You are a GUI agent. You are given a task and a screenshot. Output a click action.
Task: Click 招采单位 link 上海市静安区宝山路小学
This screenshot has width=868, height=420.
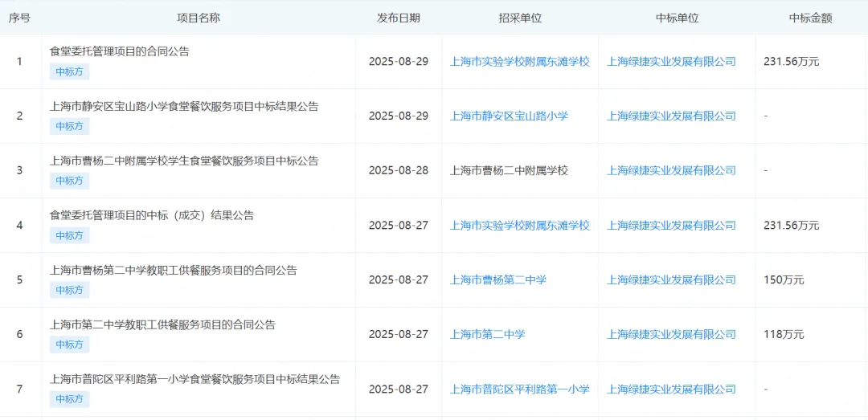coord(509,116)
